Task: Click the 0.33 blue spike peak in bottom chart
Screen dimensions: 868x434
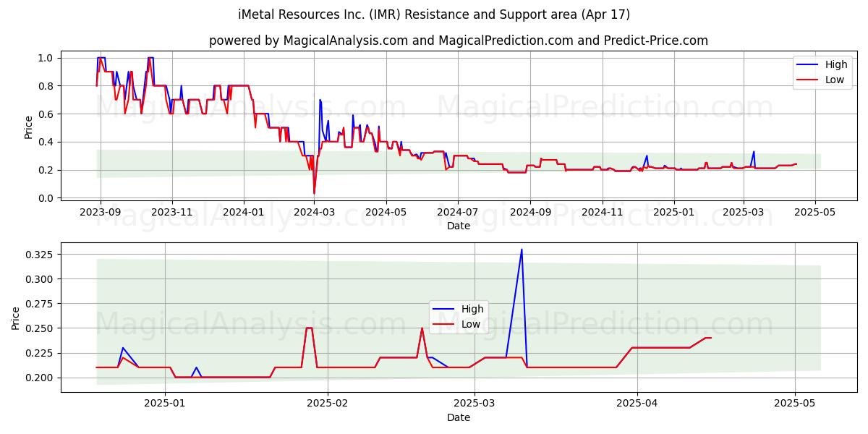Action: [x=522, y=250]
